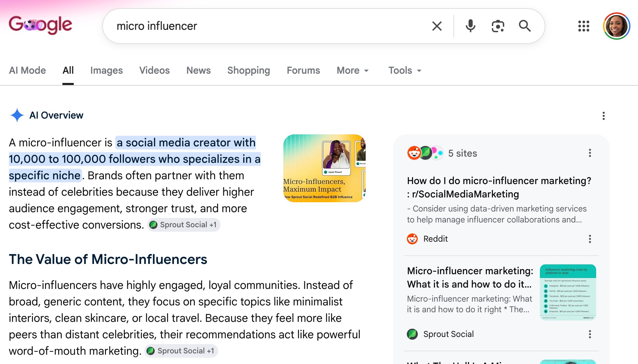This screenshot has height=364, width=638.
Task: Click the magnifying glass search button
Action: coord(525,26)
